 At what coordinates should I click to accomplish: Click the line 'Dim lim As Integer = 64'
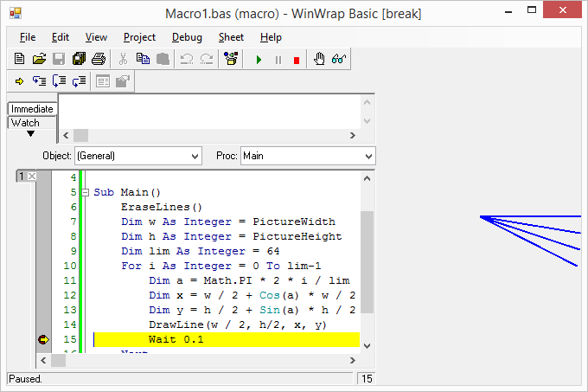(201, 251)
